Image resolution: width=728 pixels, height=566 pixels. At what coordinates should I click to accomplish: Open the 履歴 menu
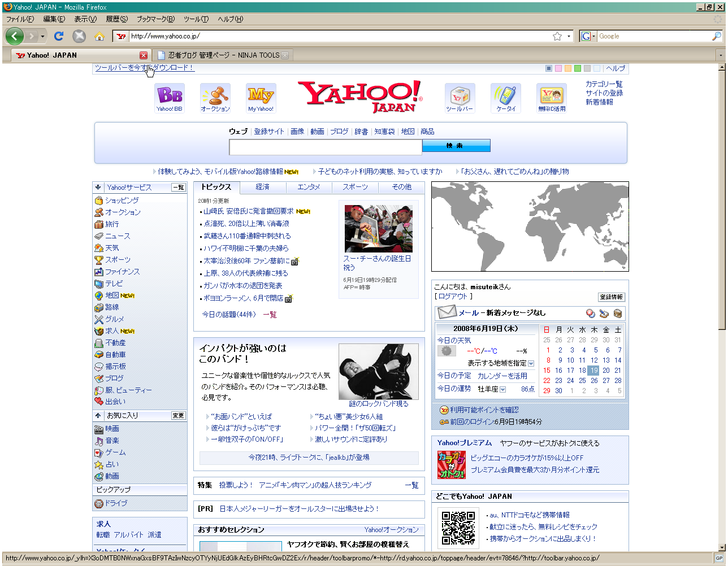(116, 19)
